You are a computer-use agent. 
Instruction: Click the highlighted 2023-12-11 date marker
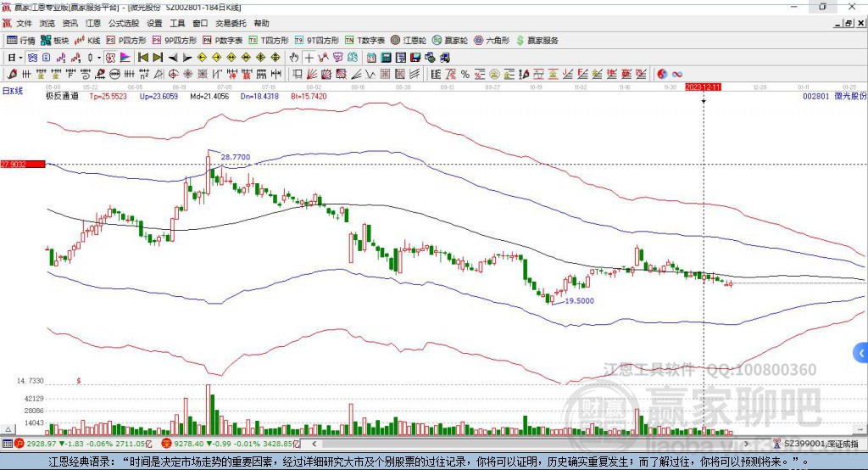point(703,87)
